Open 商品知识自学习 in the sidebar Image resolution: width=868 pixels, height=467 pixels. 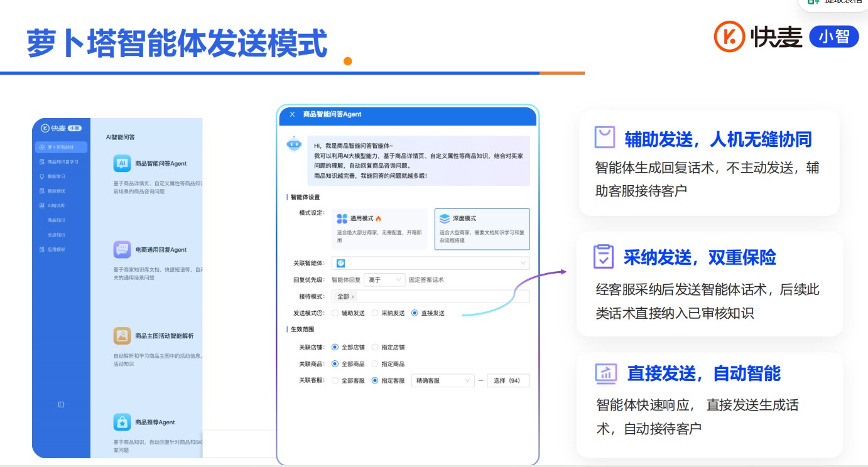63,162
